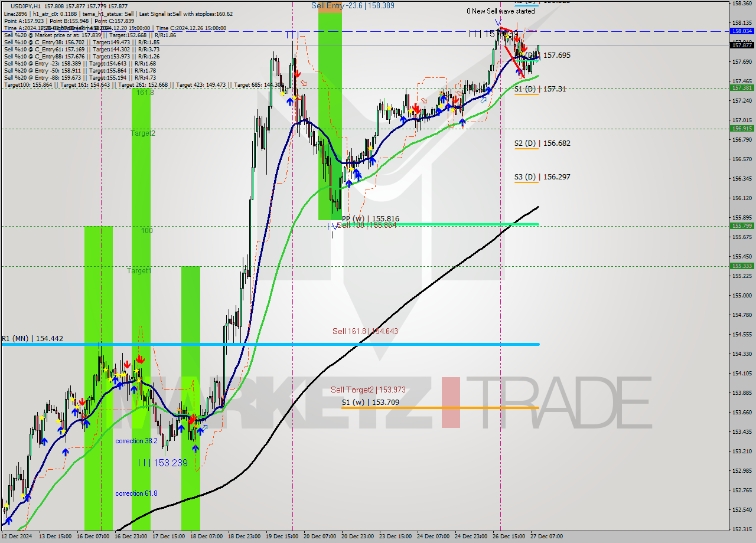The height and width of the screenshot is (543, 756).
Task: Select the S1 (D) | 157.31 pivot label
Action: 540,89
